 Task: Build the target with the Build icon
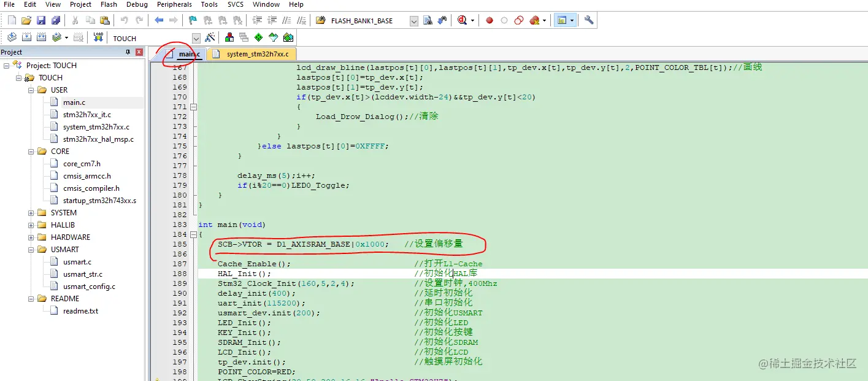tap(26, 37)
